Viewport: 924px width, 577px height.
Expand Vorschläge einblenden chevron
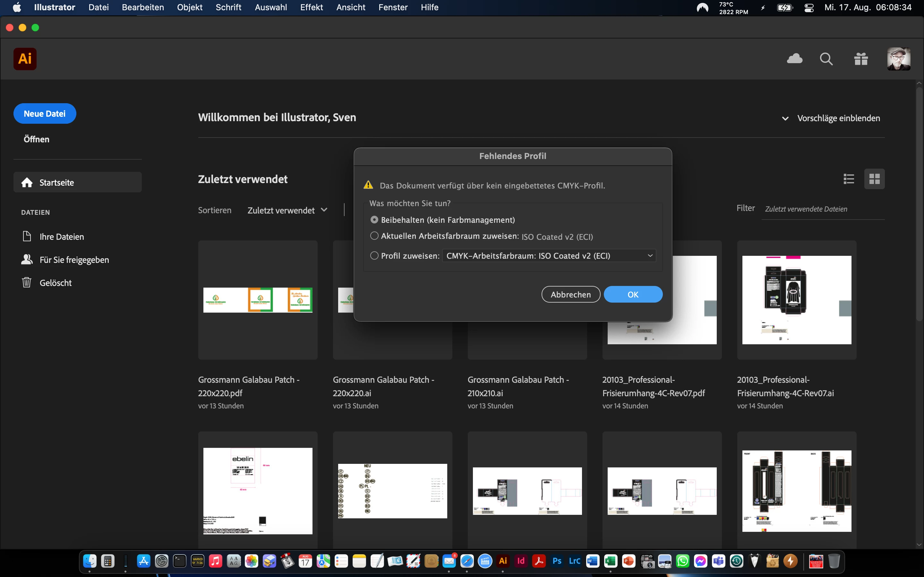785,118
